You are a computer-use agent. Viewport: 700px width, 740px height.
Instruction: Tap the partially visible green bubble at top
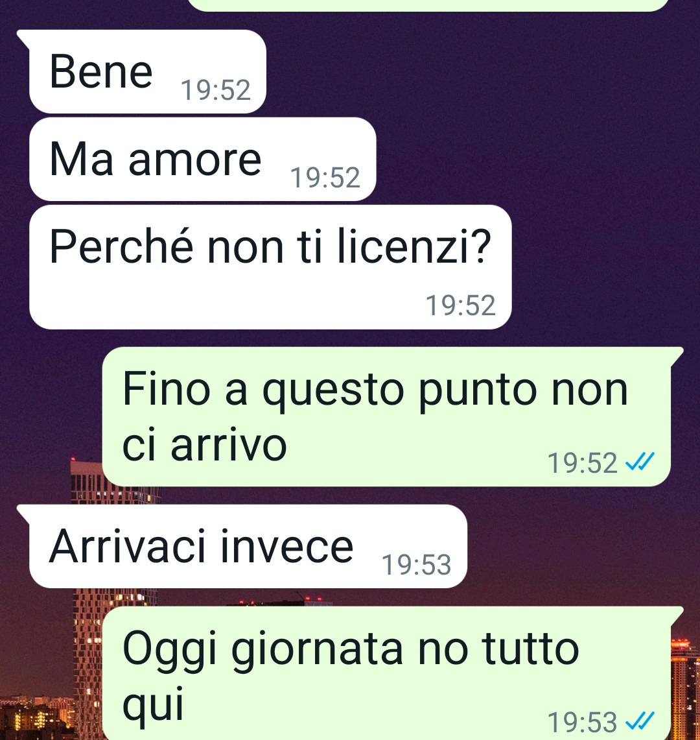click(x=428, y=5)
